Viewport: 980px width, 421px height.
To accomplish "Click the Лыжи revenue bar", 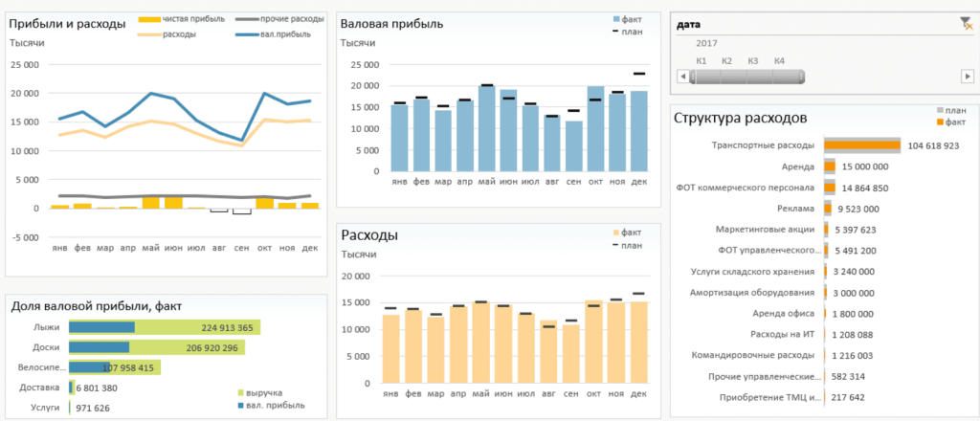I will 196,327.
